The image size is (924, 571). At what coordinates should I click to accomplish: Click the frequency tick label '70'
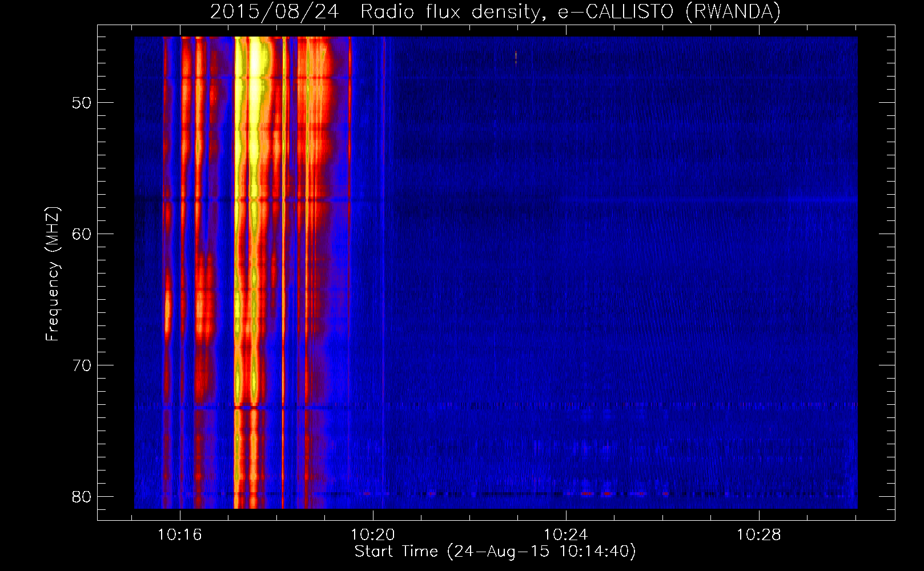click(82, 365)
